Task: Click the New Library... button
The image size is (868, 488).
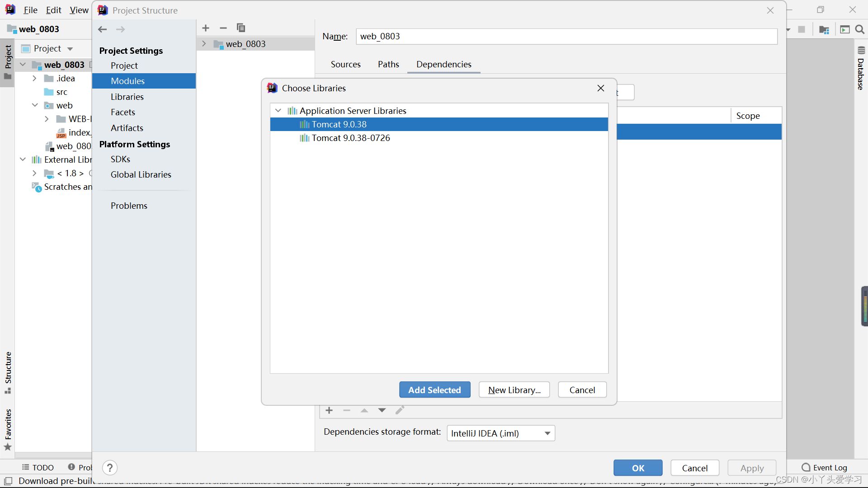Action: [514, 389]
